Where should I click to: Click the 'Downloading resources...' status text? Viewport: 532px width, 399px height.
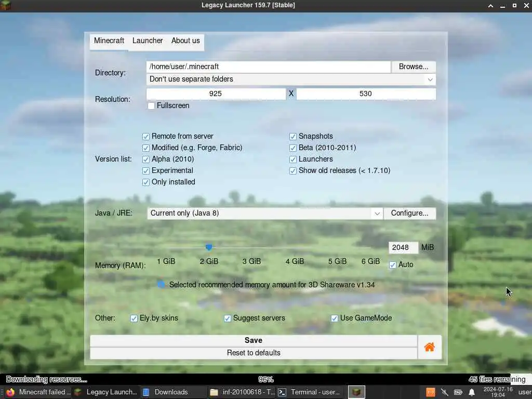coord(46,379)
